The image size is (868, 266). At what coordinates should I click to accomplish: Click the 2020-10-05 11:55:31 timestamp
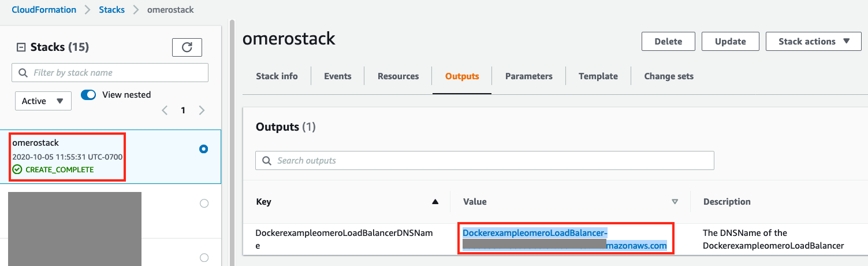click(67, 157)
